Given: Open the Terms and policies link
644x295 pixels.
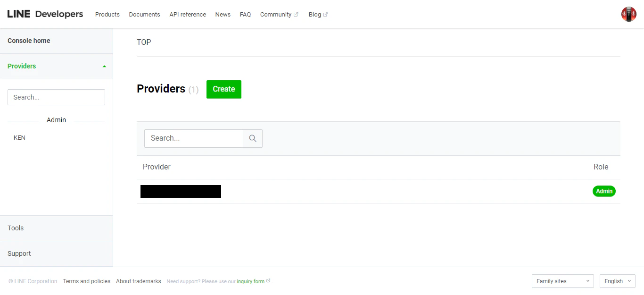Looking at the screenshot, I should click(87, 281).
